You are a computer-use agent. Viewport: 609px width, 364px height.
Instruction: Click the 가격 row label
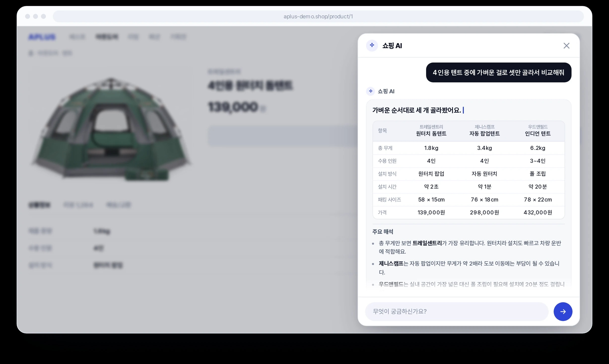click(x=382, y=213)
